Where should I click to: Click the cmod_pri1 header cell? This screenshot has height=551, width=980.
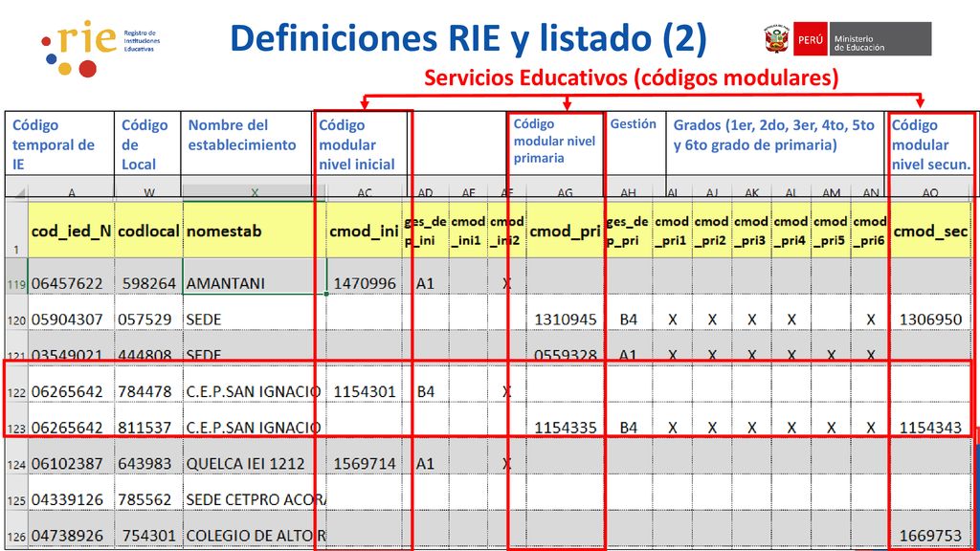(672, 231)
